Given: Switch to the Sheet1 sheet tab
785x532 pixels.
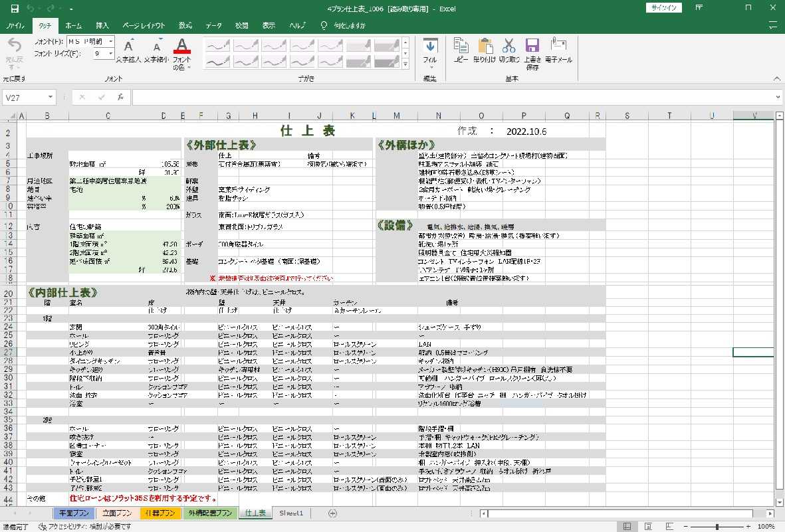Looking at the screenshot, I should (291, 513).
